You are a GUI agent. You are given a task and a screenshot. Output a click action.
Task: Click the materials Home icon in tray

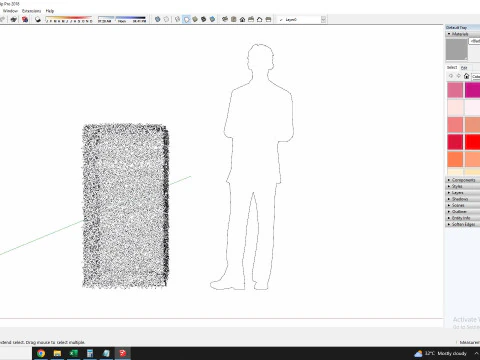[466, 76]
